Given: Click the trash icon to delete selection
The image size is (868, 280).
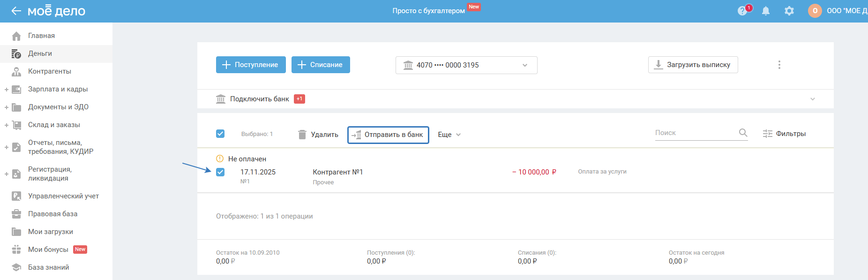Looking at the screenshot, I should click(x=302, y=135).
